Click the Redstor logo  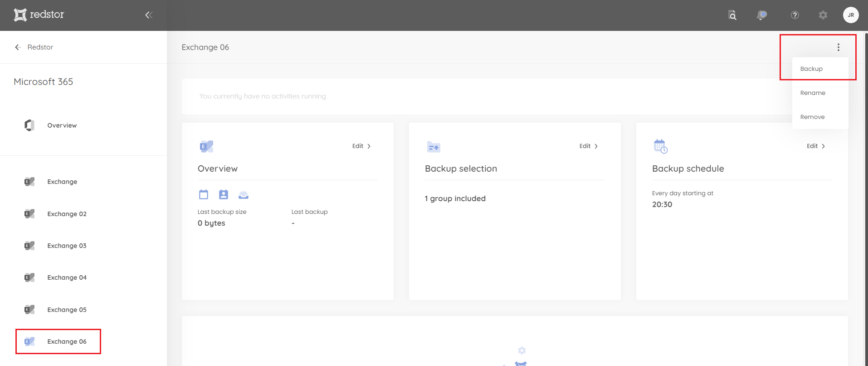(x=39, y=15)
